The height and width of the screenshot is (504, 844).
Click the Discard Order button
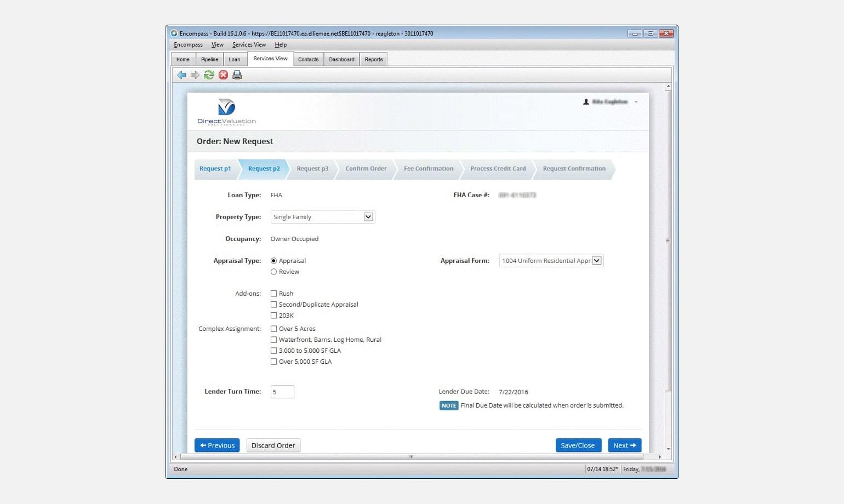(x=273, y=445)
